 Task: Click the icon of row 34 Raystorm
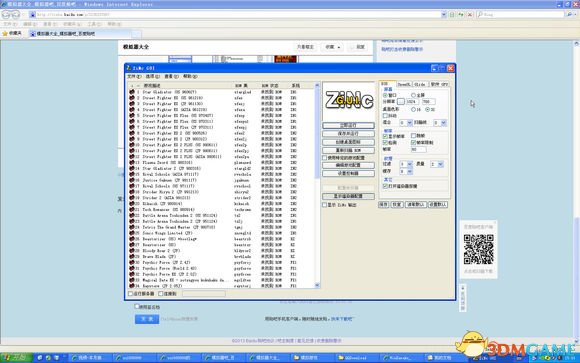[x=132, y=286]
